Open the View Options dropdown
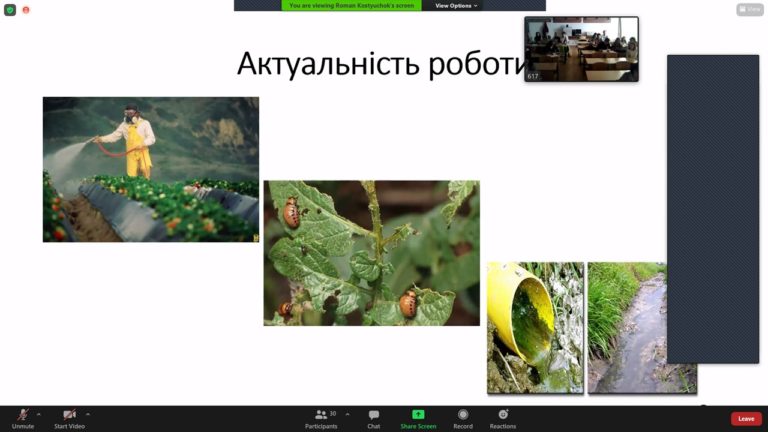 click(456, 5)
